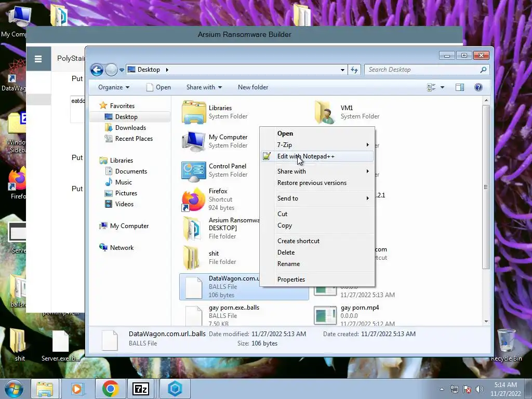
Task: Toggle the preview pane icon
Action: point(460,87)
